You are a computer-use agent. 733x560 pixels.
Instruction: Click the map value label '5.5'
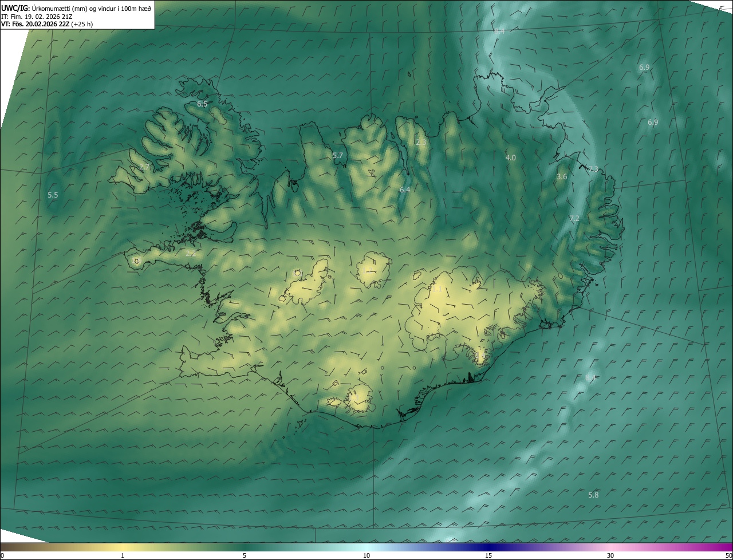[x=53, y=195]
